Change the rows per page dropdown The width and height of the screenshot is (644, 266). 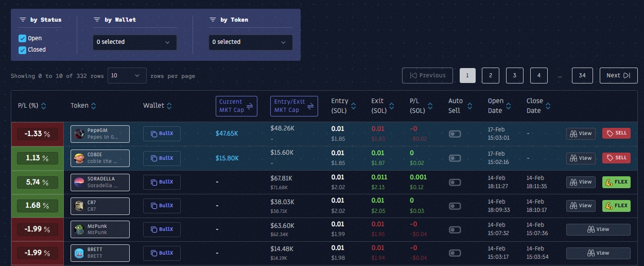[127, 75]
